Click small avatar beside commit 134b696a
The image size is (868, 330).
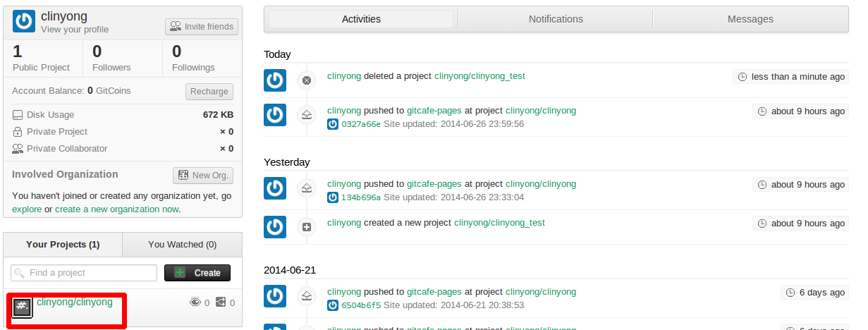tap(333, 197)
